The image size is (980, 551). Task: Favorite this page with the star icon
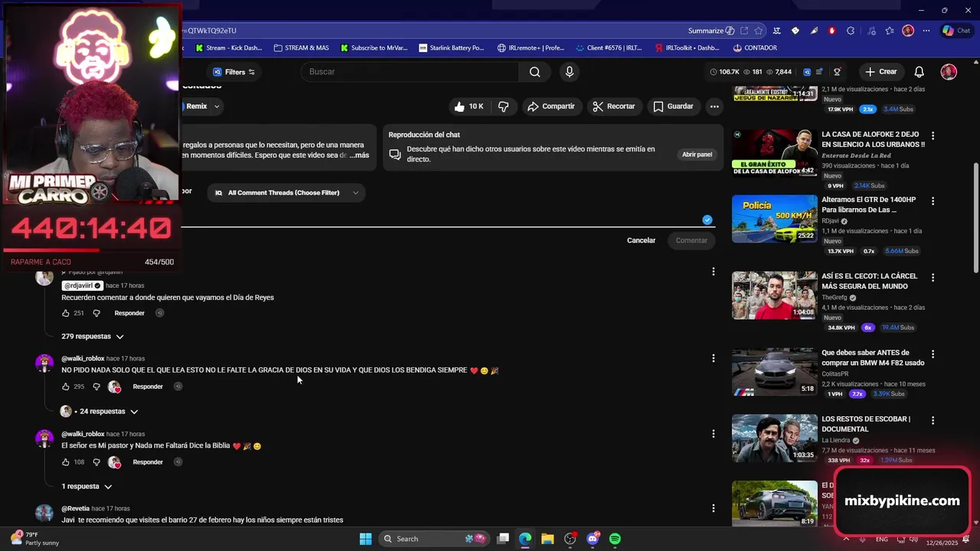[x=758, y=31]
